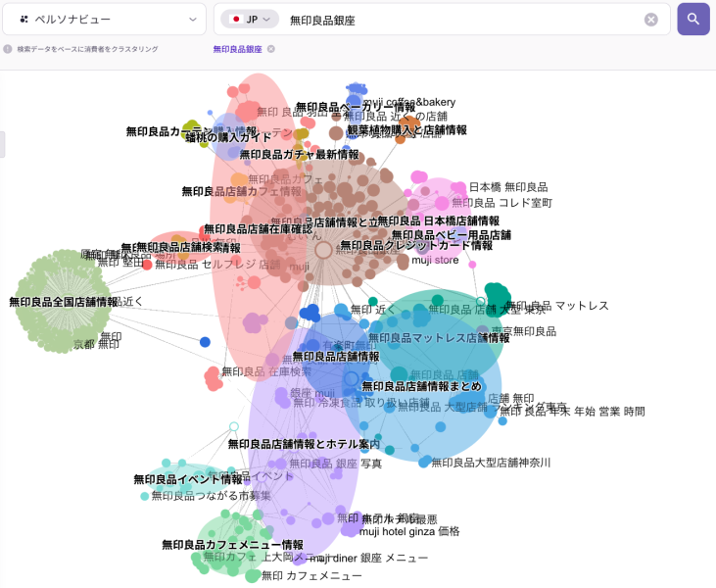
Task: Select the 無印良品ベーカリー情報 cluster label
Action: click(356, 107)
